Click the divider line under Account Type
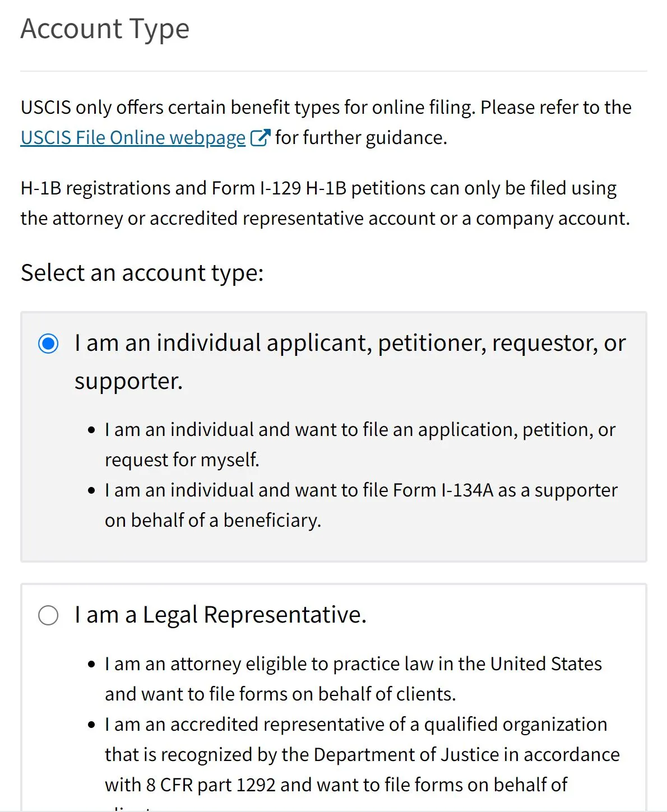The height and width of the screenshot is (812, 667). tap(333, 71)
